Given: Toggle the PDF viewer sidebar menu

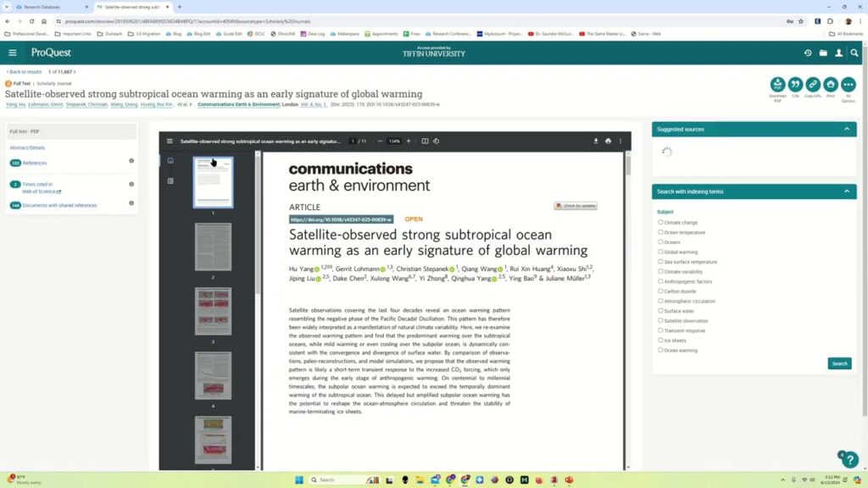Looking at the screenshot, I should 170,141.
